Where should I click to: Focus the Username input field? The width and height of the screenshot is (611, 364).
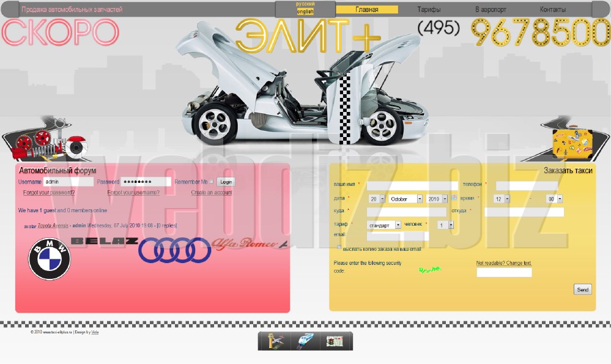pos(68,182)
